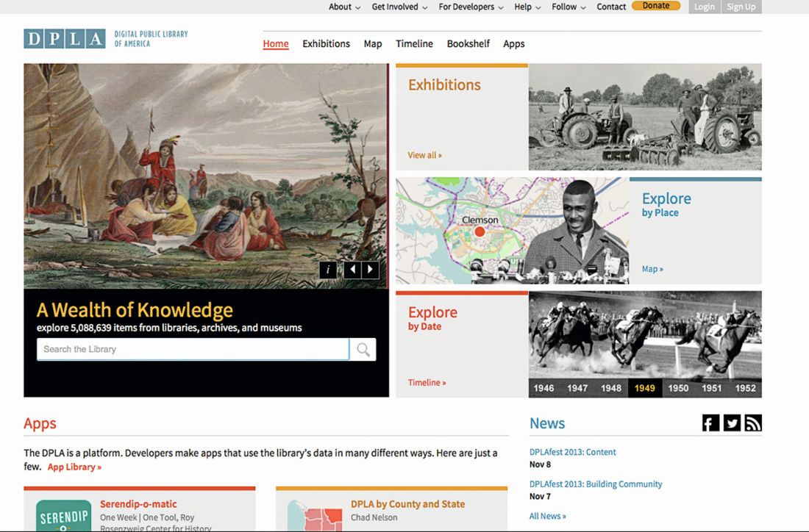This screenshot has width=809, height=532.
Task: Open the DPLA Twitter icon
Action: click(732, 423)
